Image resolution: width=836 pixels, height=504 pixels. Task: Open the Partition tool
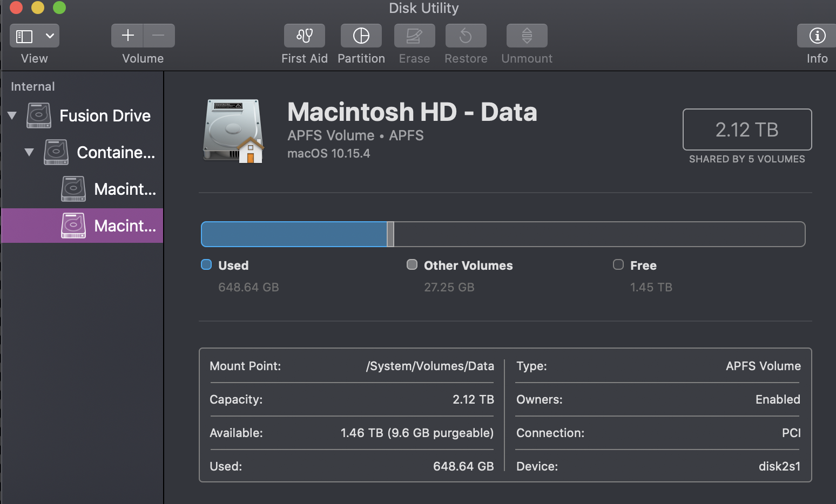pyautogui.click(x=361, y=36)
